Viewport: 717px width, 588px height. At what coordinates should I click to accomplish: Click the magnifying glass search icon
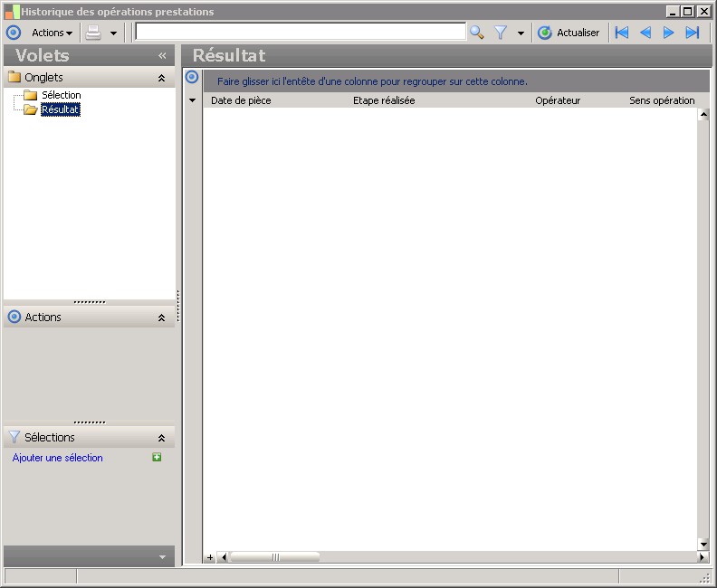(476, 33)
